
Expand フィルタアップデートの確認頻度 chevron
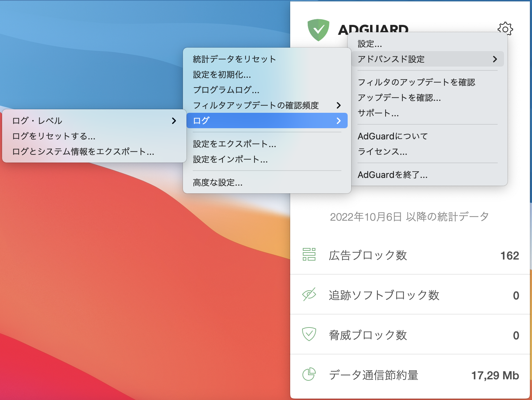click(339, 105)
